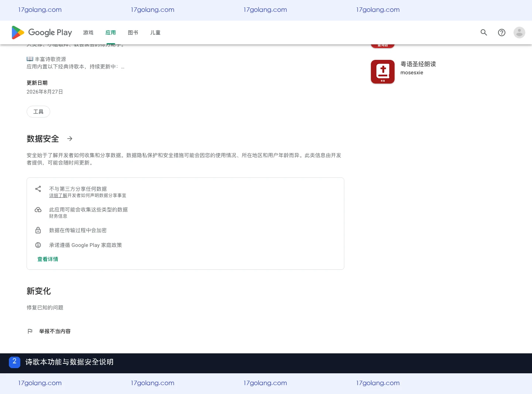Click the 新变化 heading
The image size is (532, 394).
[39, 291]
